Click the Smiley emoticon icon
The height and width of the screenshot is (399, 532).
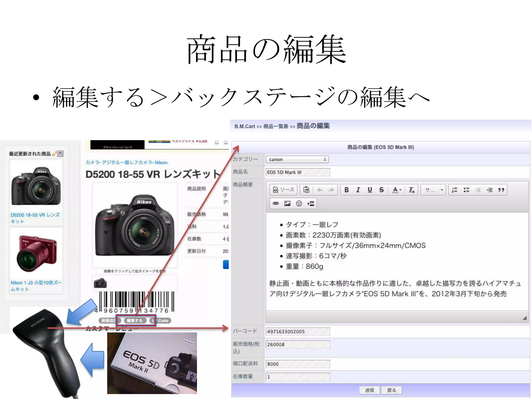pos(299,203)
